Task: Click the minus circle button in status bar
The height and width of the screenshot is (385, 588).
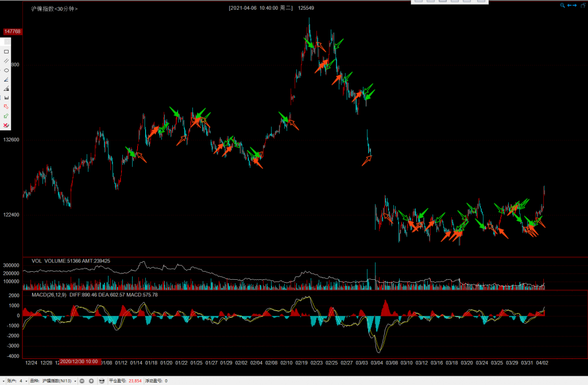Action: tap(82, 380)
